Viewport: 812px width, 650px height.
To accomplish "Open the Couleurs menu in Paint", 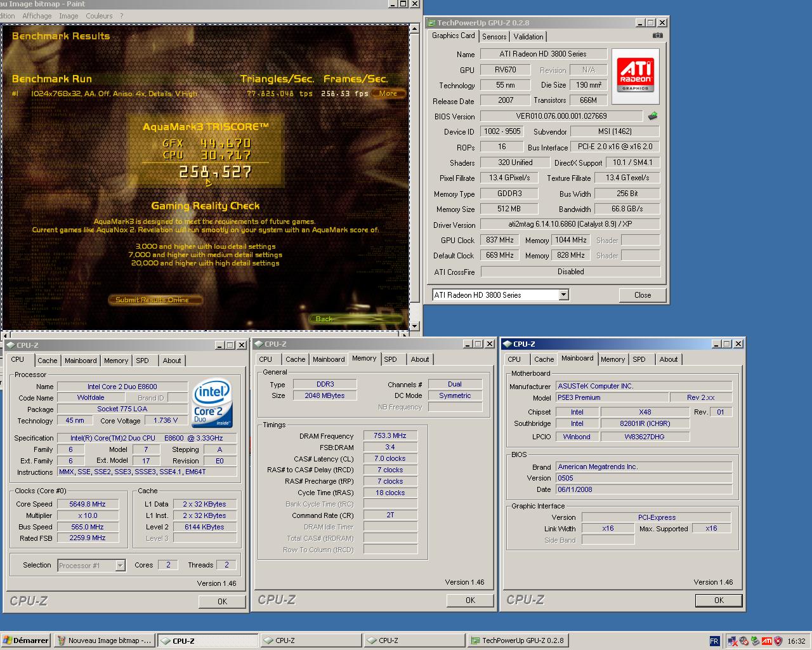I will point(99,16).
